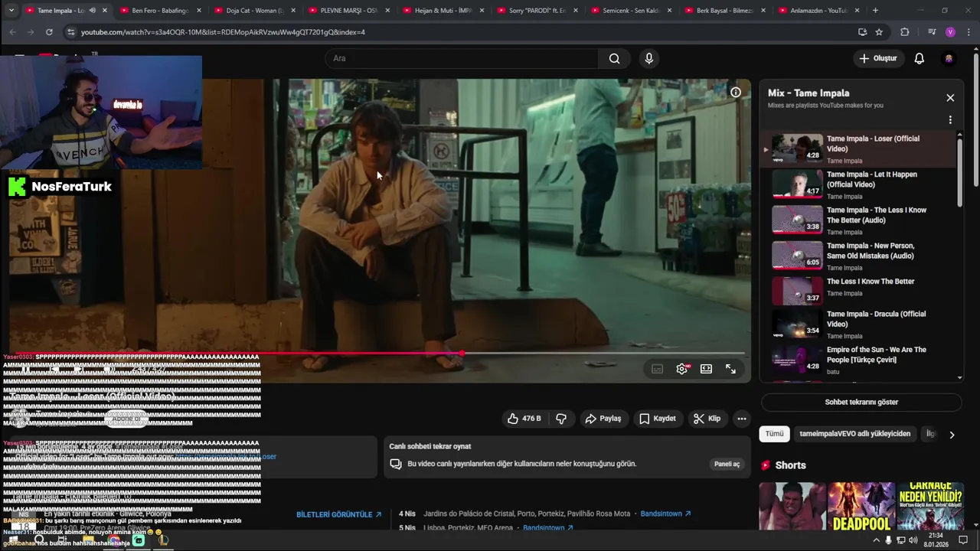This screenshot has width=980, height=551.
Task: Close the Mix - Tame Impala playlist panel
Action: pos(950,98)
